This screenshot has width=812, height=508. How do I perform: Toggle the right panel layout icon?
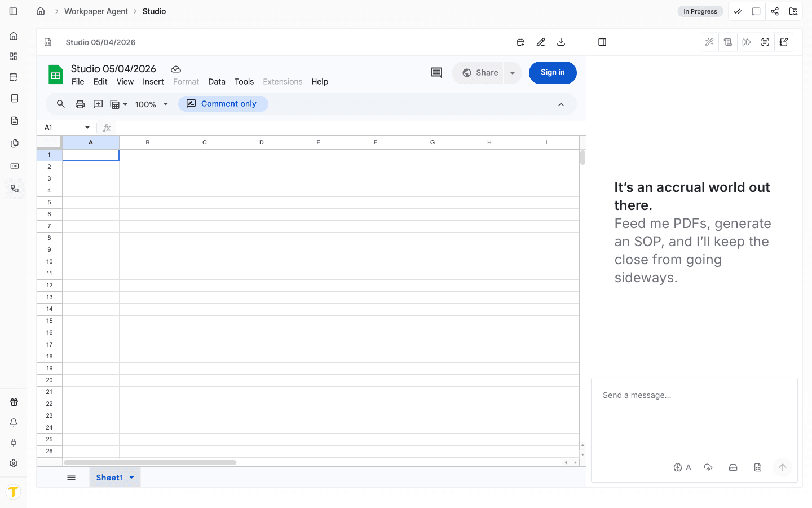(x=602, y=42)
